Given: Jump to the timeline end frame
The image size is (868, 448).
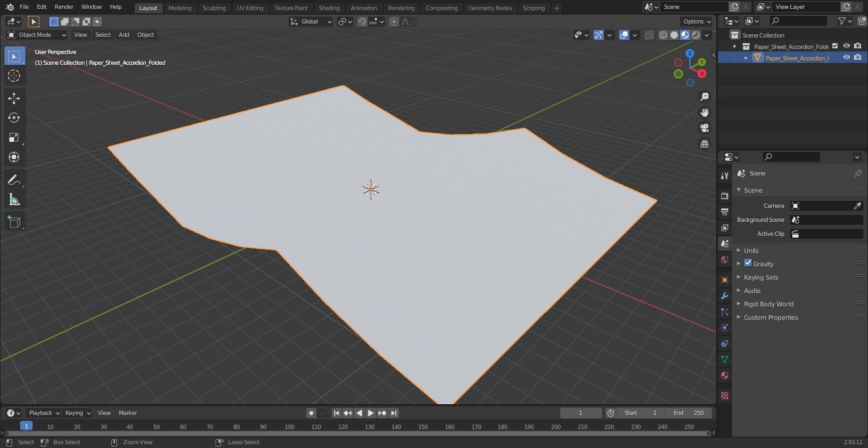Looking at the screenshot, I should coord(394,413).
